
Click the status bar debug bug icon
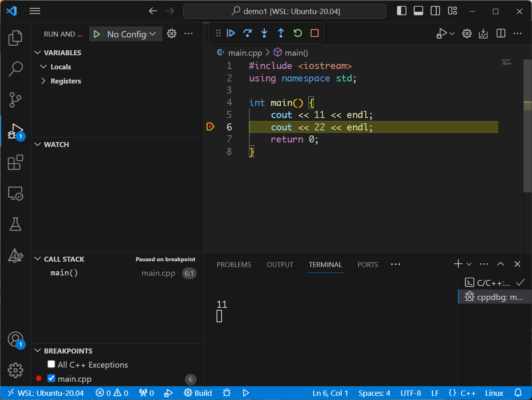click(x=227, y=393)
